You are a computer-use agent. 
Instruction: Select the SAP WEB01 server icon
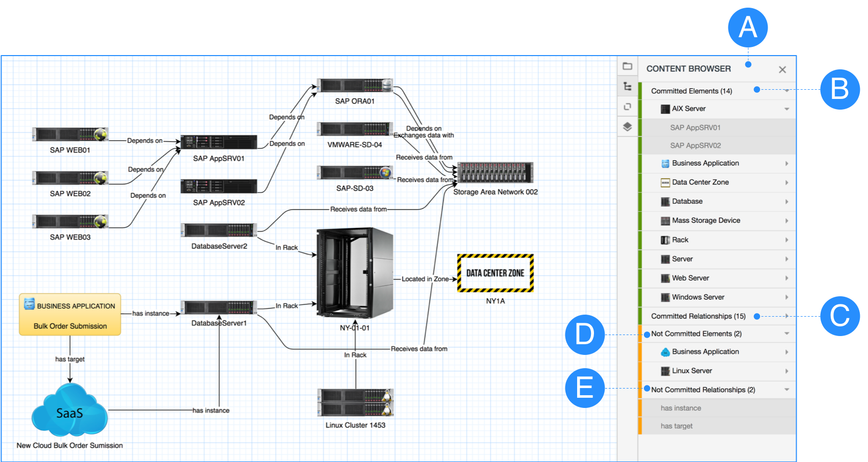pos(70,135)
